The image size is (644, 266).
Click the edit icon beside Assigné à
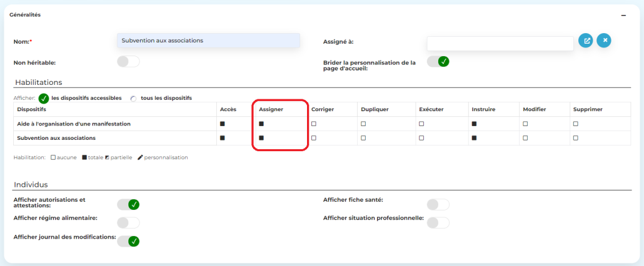coord(586,41)
